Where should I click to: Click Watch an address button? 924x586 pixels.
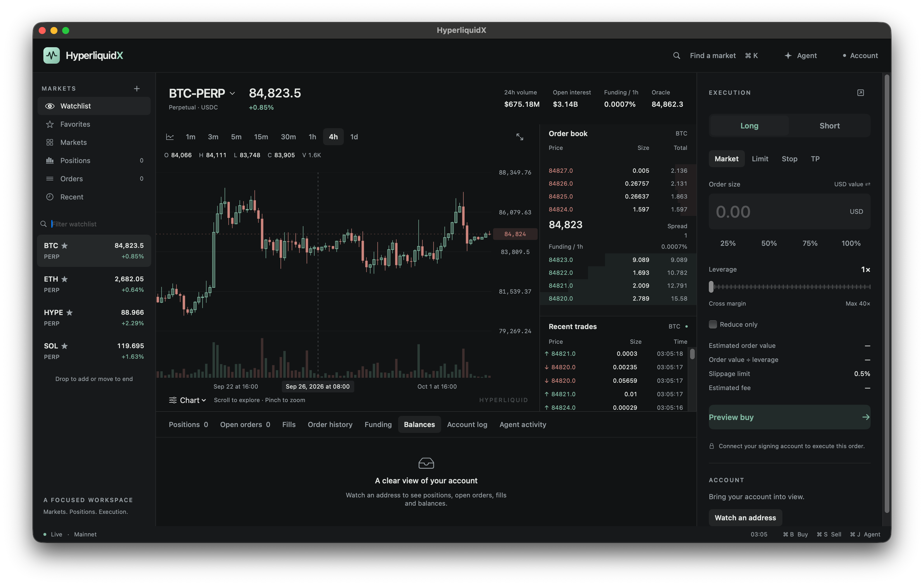pyautogui.click(x=745, y=518)
